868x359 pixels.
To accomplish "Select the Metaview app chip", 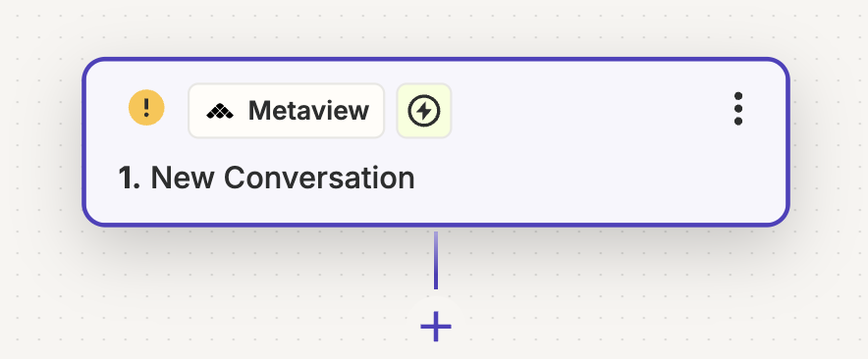I will pos(286,111).
